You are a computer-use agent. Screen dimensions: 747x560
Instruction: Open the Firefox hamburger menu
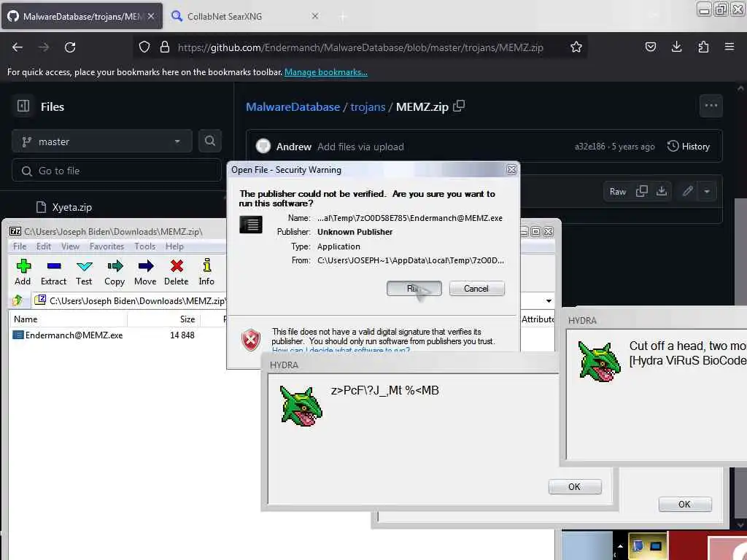729,47
